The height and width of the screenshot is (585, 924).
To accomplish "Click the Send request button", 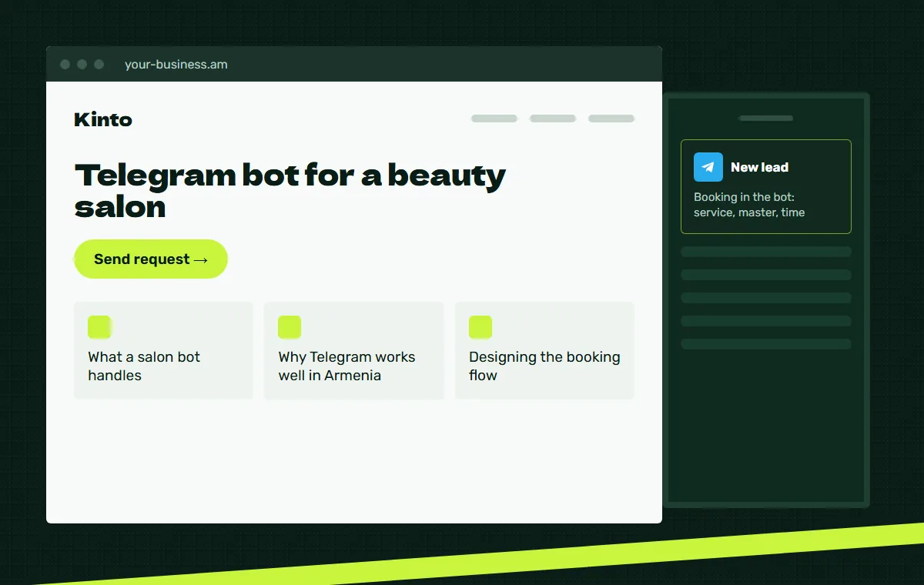I will (151, 259).
